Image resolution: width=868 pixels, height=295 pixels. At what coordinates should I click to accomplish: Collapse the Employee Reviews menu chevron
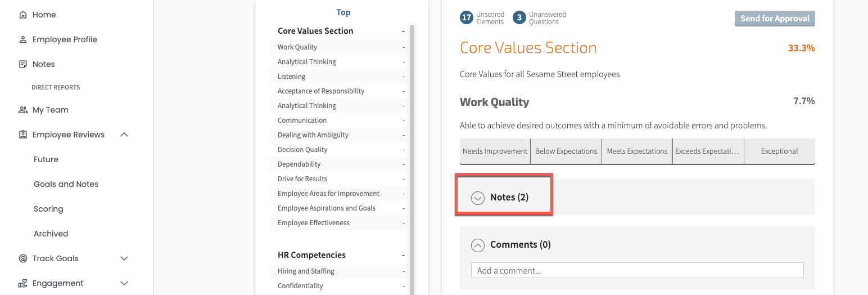pos(125,135)
